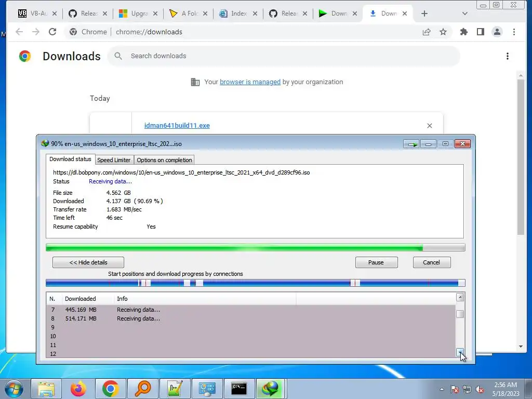Cancel the ISO download

point(432,262)
